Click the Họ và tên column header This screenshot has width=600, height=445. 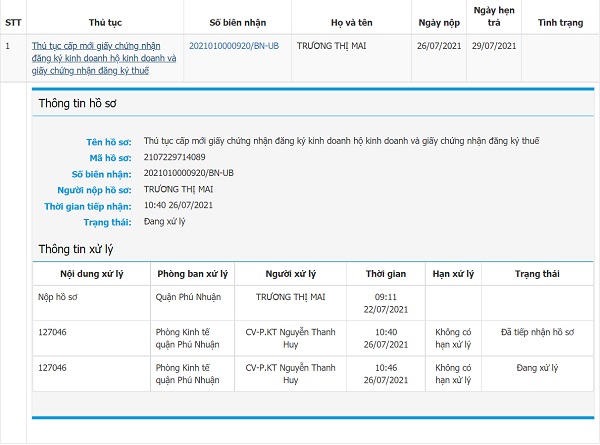click(x=350, y=21)
